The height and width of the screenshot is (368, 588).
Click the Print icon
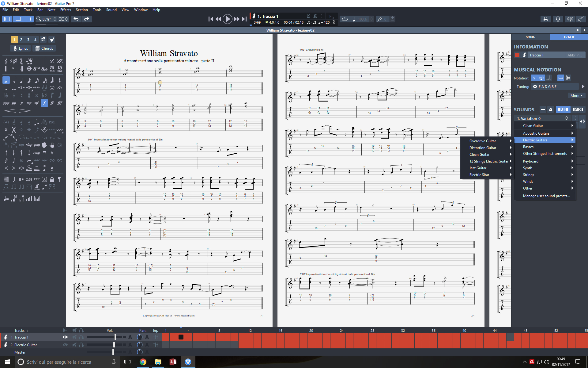click(545, 19)
